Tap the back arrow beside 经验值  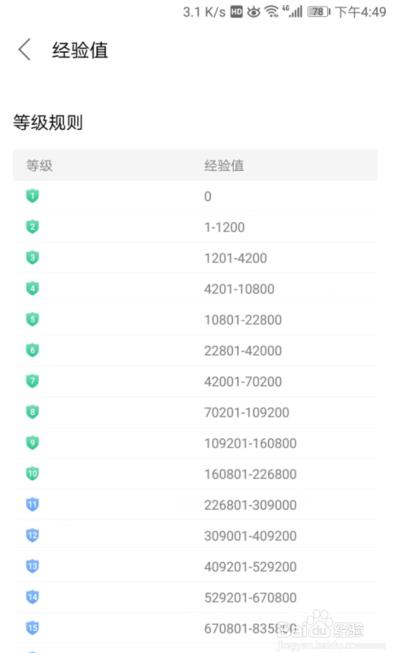(25, 50)
